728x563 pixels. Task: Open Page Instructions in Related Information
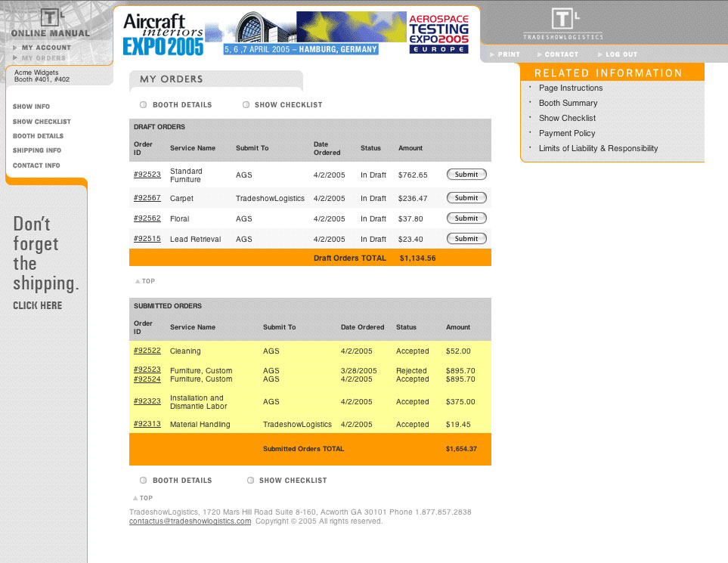(x=571, y=88)
